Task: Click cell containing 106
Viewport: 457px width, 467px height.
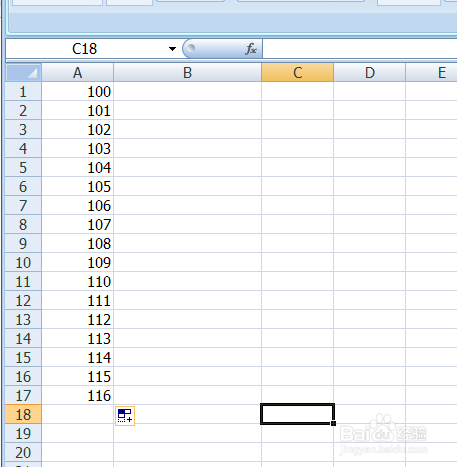Action: pos(77,205)
